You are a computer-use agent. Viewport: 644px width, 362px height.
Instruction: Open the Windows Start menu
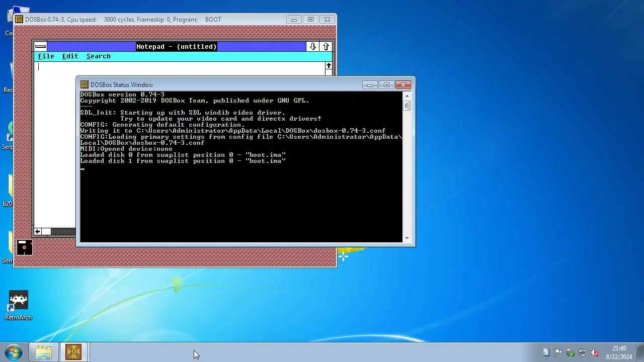pos(13,352)
